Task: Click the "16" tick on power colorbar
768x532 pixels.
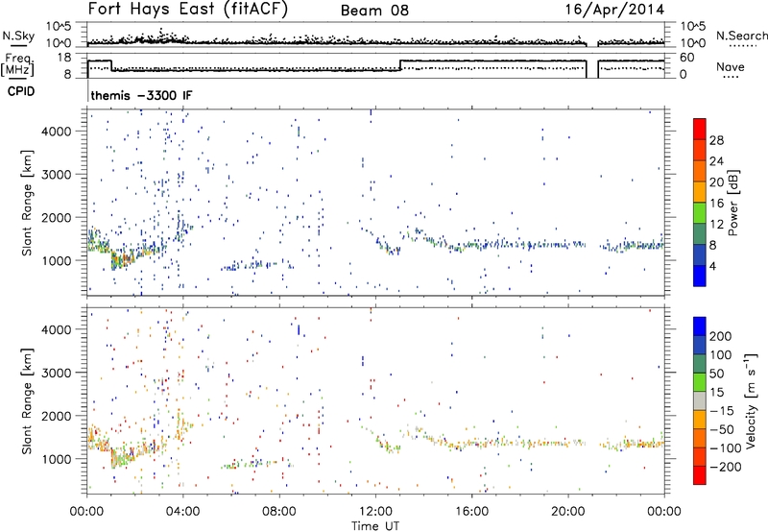Action: pos(716,204)
